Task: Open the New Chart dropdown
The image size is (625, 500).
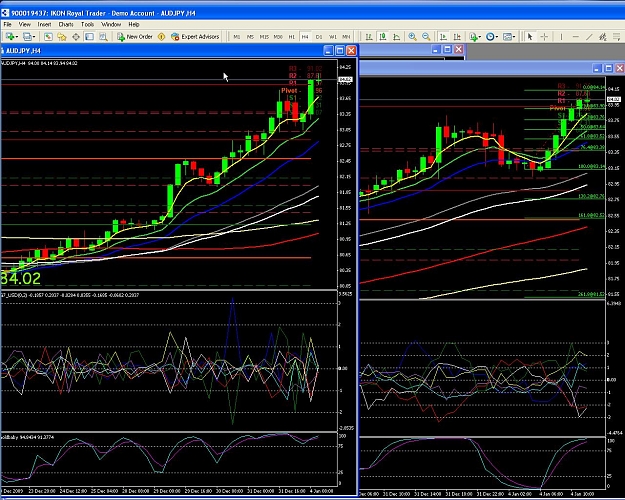Action: 11,37
